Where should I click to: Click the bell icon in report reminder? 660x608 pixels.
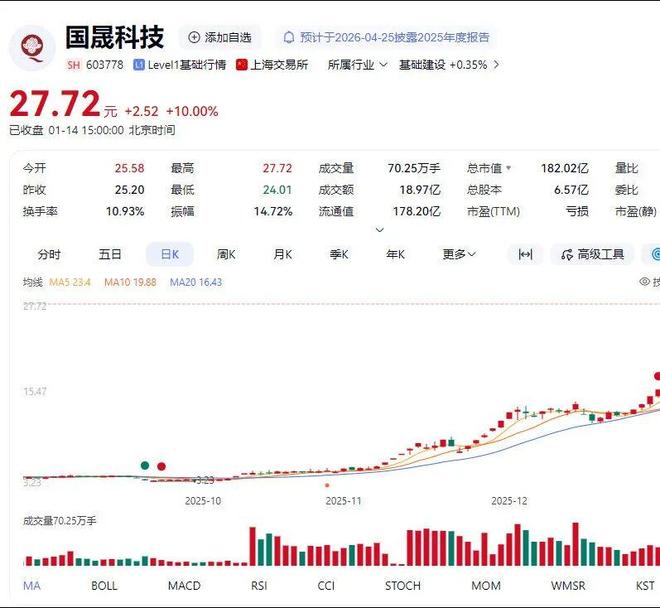(x=289, y=37)
